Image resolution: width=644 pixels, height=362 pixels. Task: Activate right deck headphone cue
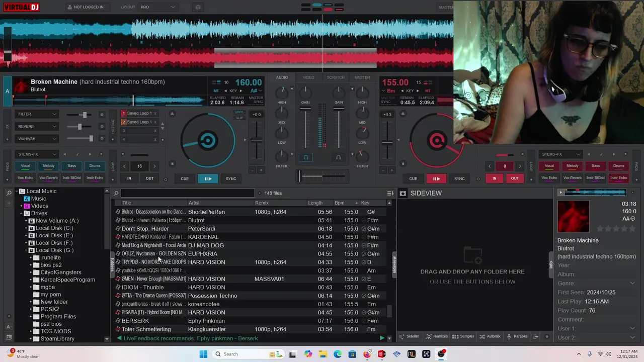[338, 157]
